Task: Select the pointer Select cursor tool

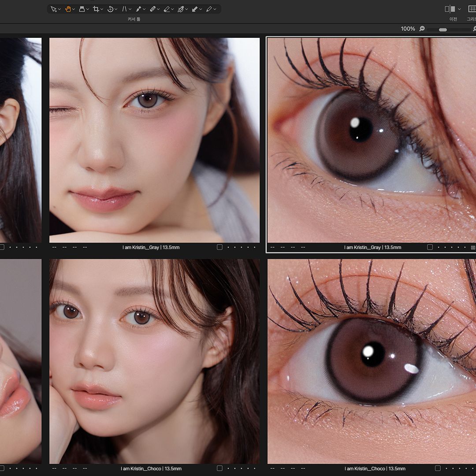Action: click(53, 9)
